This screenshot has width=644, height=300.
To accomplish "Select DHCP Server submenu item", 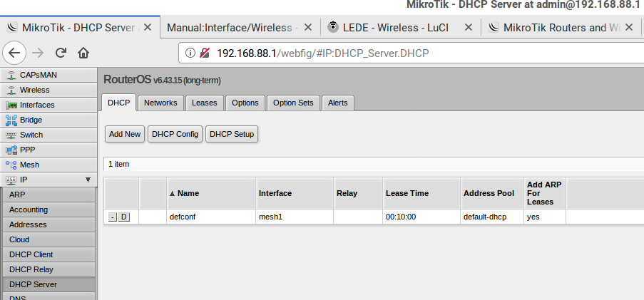I will tap(48, 284).
